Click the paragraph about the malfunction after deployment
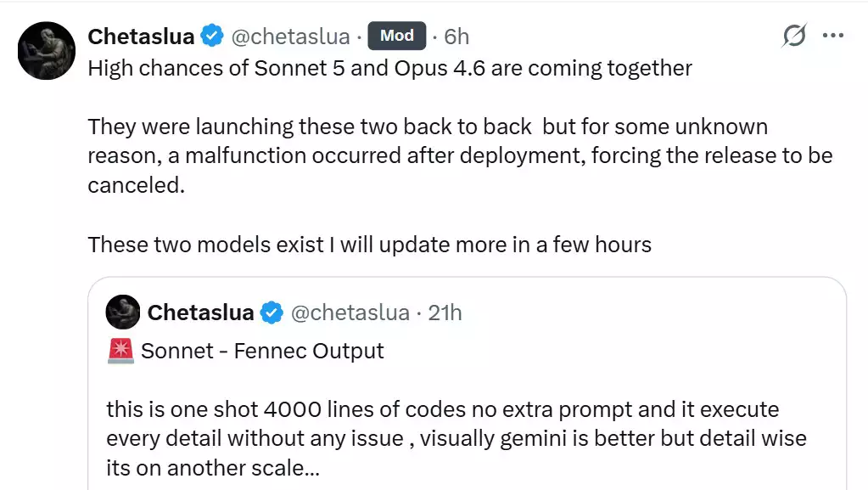868x490 pixels. [460, 155]
